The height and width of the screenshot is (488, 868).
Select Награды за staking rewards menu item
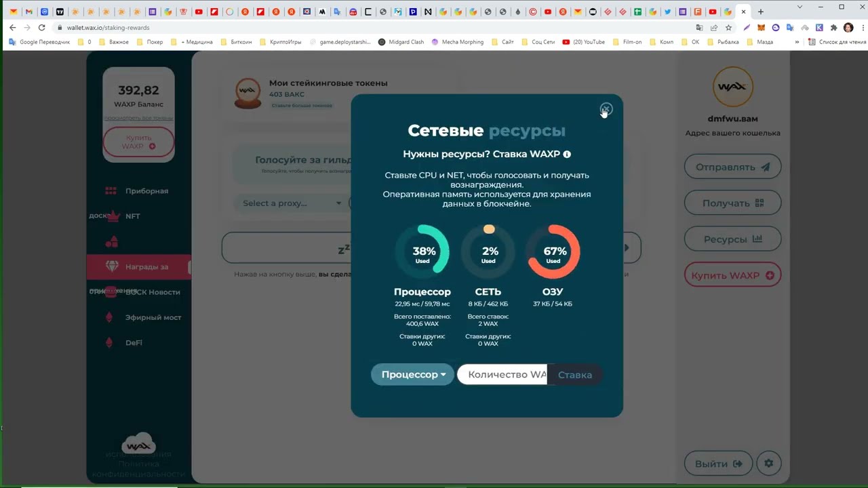click(x=138, y=266)
